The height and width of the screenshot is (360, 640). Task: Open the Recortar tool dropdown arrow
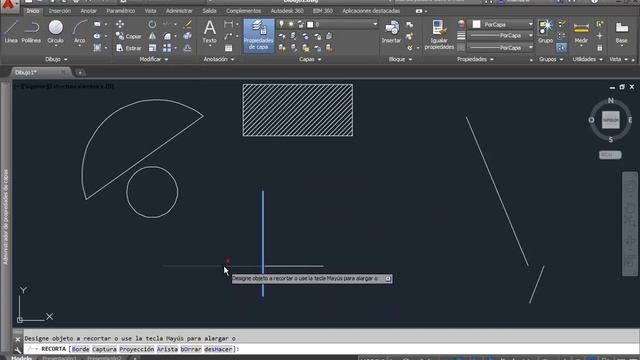(x=176, y=24)
